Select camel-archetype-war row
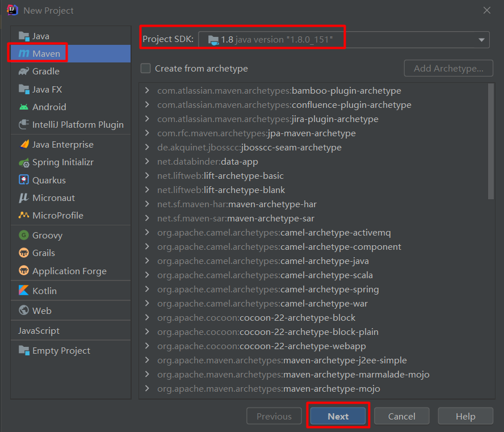Viewport: 504px width, 432px height. click(313, 303)
